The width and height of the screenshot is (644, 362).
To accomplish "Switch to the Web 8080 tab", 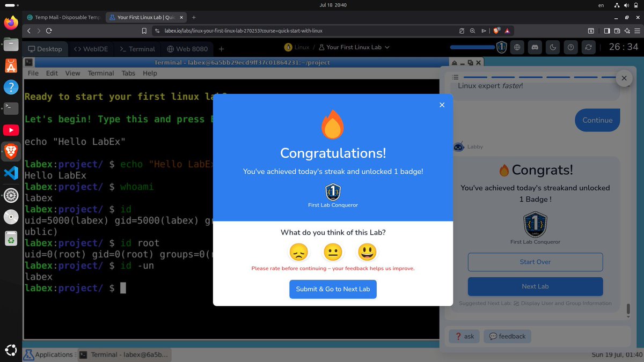I will tap(187, 49).
